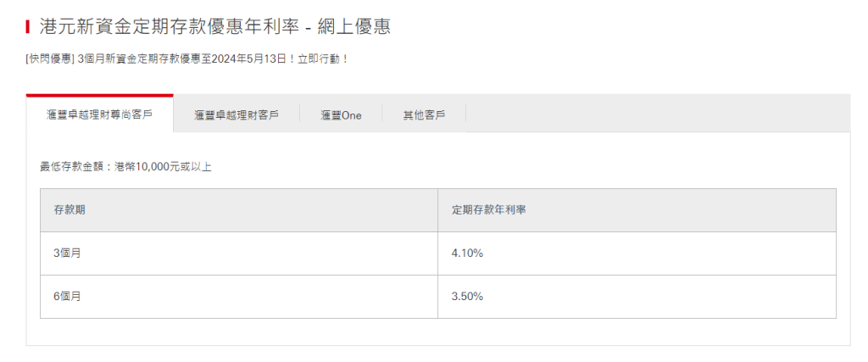The height and width of the screenshot is (362, 868).
Task: Click the 4.10% interest rate cell
Action: click(x=468, y=253)
